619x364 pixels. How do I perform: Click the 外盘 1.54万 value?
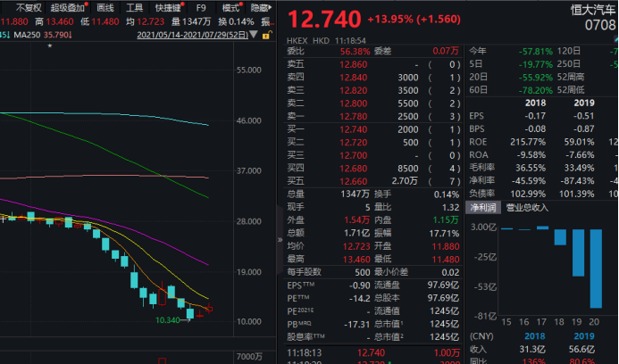pos(357,220)
